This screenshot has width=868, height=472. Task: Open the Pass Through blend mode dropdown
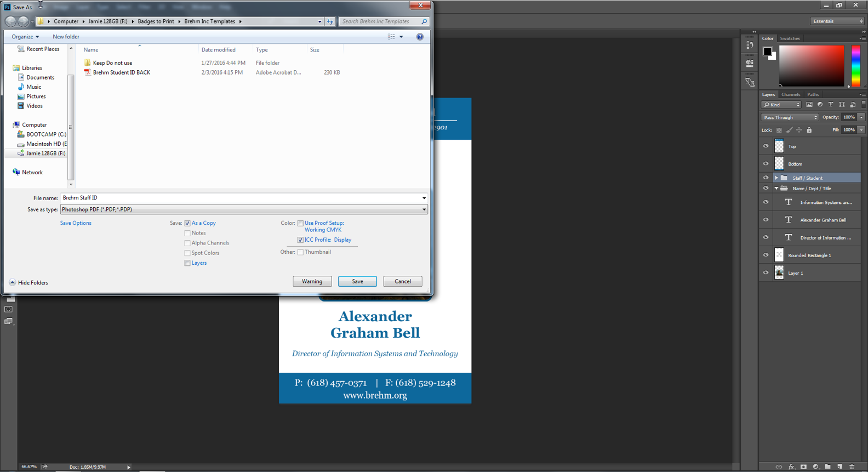point(790,117)
